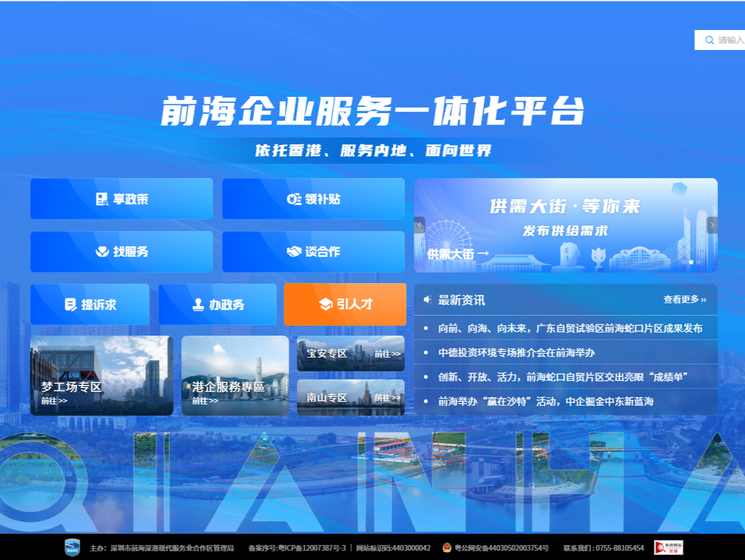This screenshot has height=560, width=745.
Task: Click the police badge icon in footer
Action: point(447,547)
